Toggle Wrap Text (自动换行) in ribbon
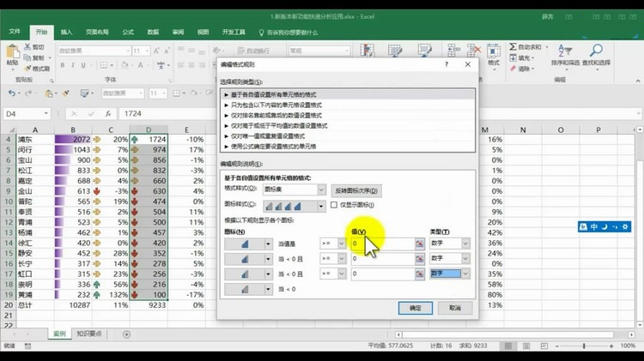644x361 pixels. [254, 51]
